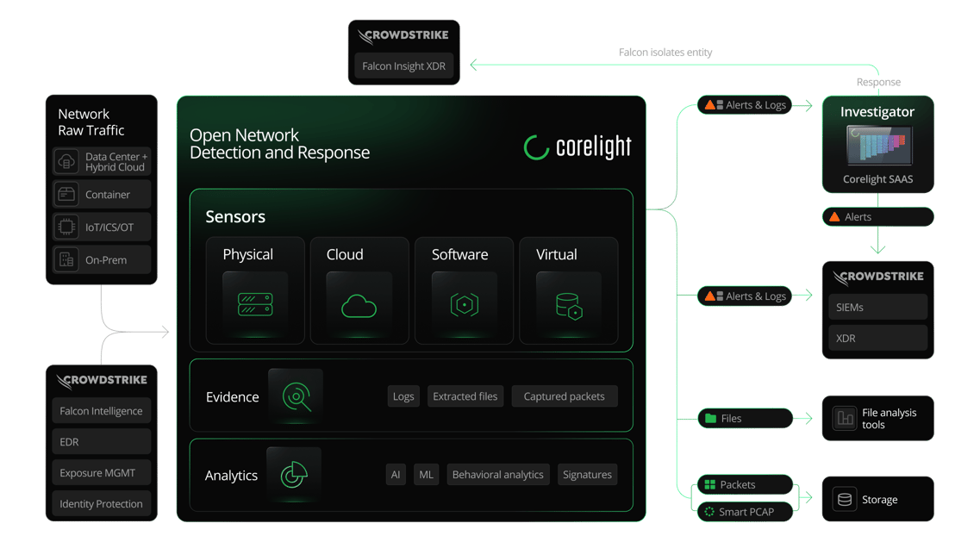The image size is (980, 542).
Task: Click the CrowdStrike logo above Falcon Intelligence
Action: tap(101, 380)
